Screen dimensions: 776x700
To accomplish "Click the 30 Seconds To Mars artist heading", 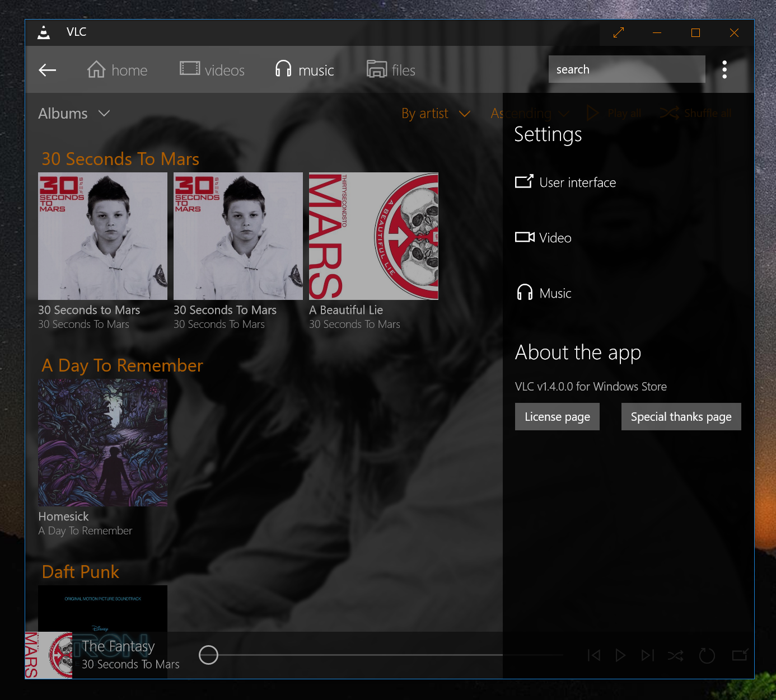I will pos(120,159).
